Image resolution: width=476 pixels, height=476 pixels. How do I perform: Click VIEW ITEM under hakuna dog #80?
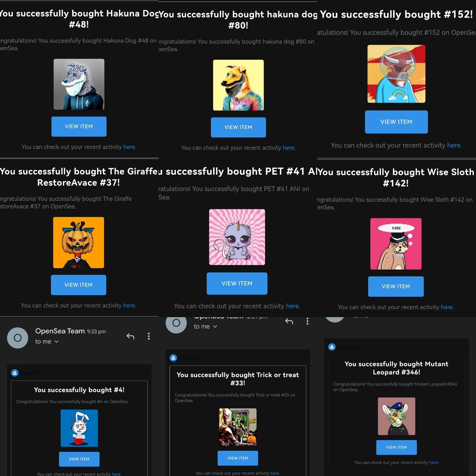[238, 127]
